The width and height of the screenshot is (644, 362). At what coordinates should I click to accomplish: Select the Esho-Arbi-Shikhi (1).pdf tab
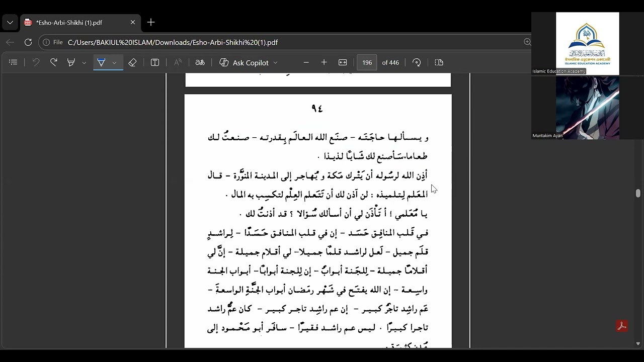(x=80, y=23)
